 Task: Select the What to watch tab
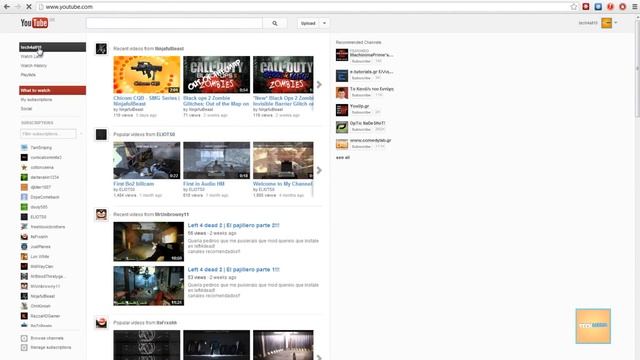[x=52, y=90]
